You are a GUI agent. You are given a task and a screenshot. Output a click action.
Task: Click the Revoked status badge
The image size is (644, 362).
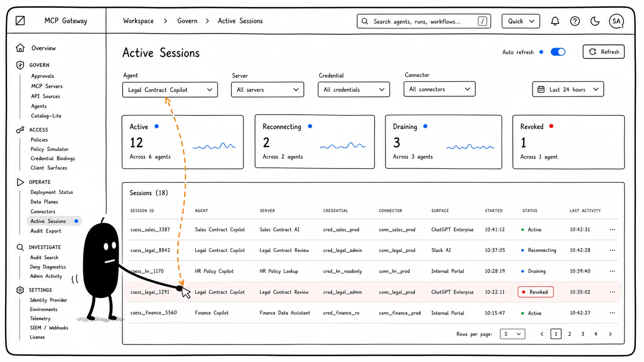pyautogui.click(x=535, y=292)
